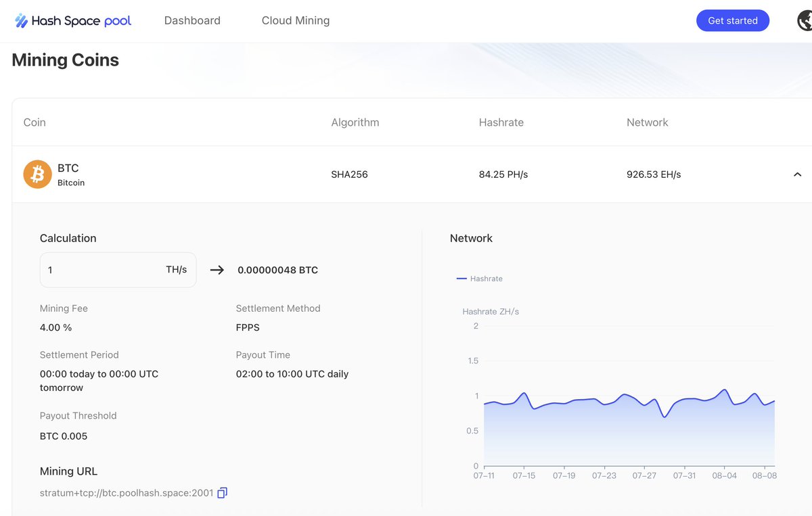
Task: Toggle the Hashrate series in the chart legend
Action: pos(480,278)
